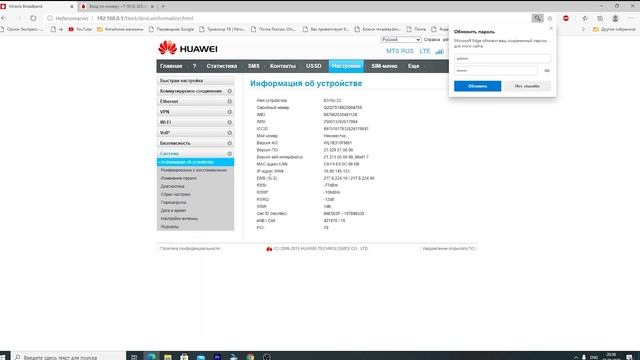Add page to favorites with star icon
The image size is (640, 360).
[550, 18]
